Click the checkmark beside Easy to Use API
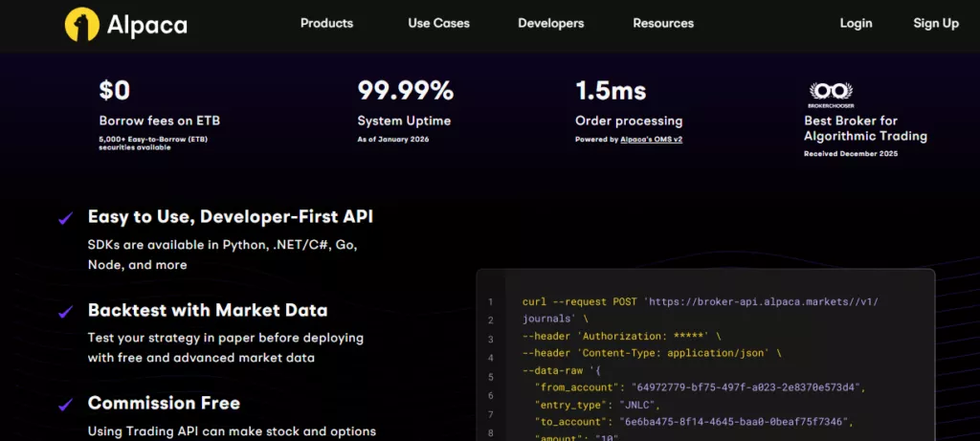 [x=66, y=218]
